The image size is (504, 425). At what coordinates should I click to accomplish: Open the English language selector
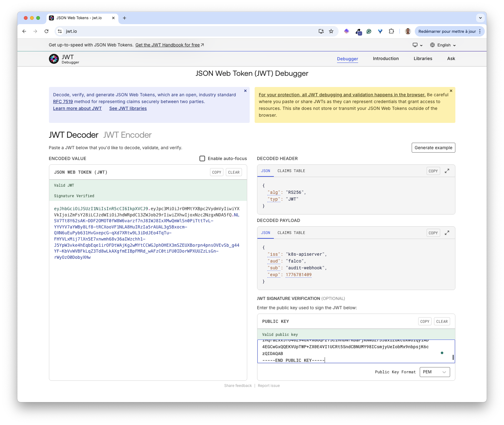tap(443, 45)
